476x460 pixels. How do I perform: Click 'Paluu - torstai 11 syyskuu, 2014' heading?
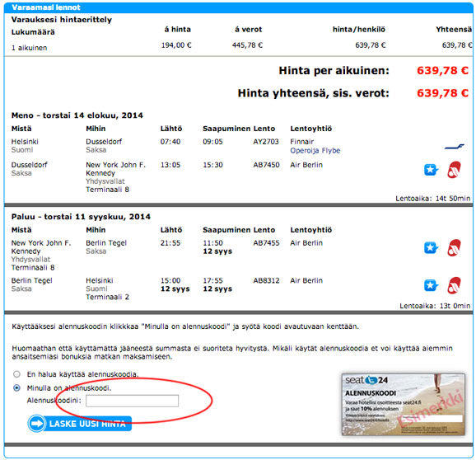click(81, 217)
